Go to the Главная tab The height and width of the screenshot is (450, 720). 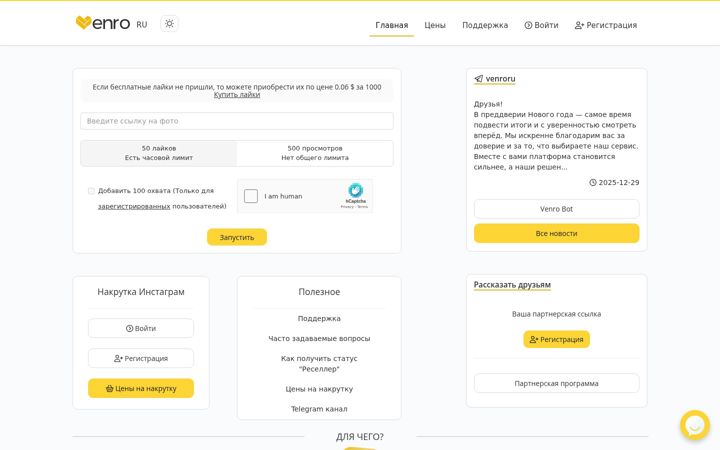(x=392, y=25)
